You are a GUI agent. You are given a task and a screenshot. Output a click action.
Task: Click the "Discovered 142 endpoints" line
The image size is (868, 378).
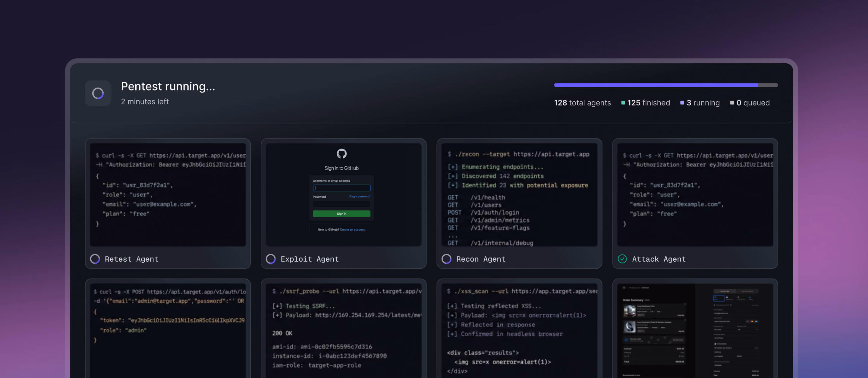(495, 176)
